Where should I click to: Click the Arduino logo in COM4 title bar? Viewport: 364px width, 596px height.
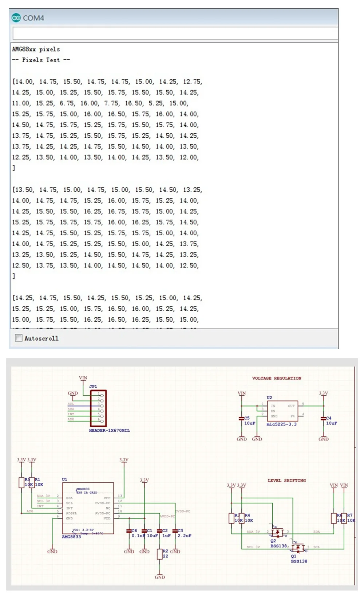[16, 18]
